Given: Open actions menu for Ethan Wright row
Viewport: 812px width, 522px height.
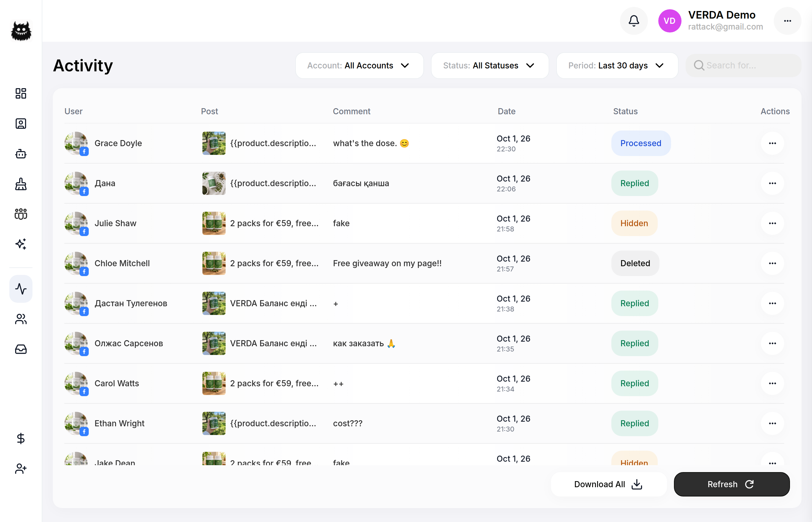Looking at the screenshot, I should click(x=772, y=423).
